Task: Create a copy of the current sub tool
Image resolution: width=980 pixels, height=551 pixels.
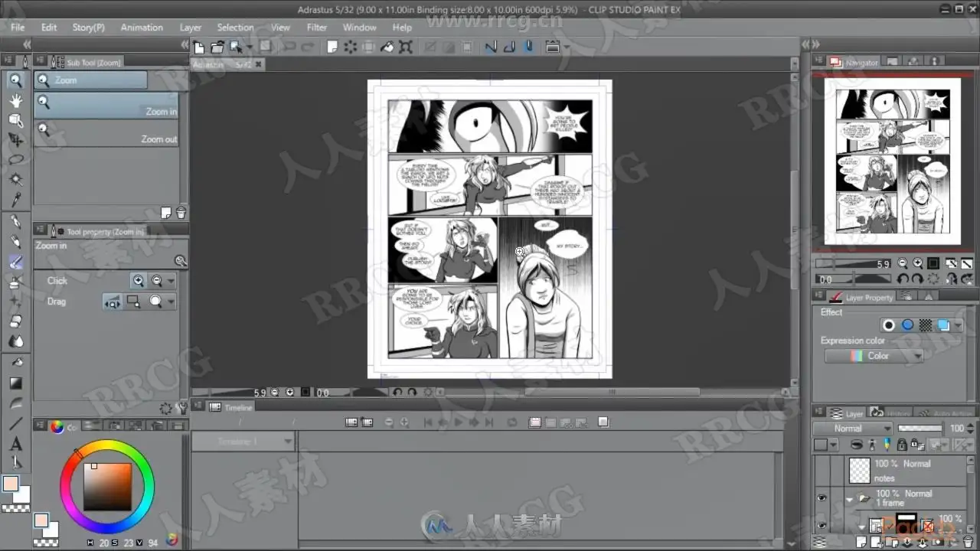Action: 166,213
